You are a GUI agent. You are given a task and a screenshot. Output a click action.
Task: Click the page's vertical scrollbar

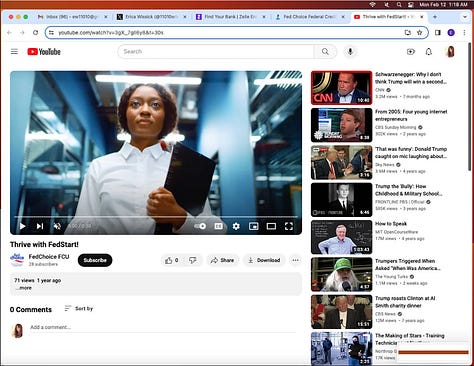(x=470, y=107)
